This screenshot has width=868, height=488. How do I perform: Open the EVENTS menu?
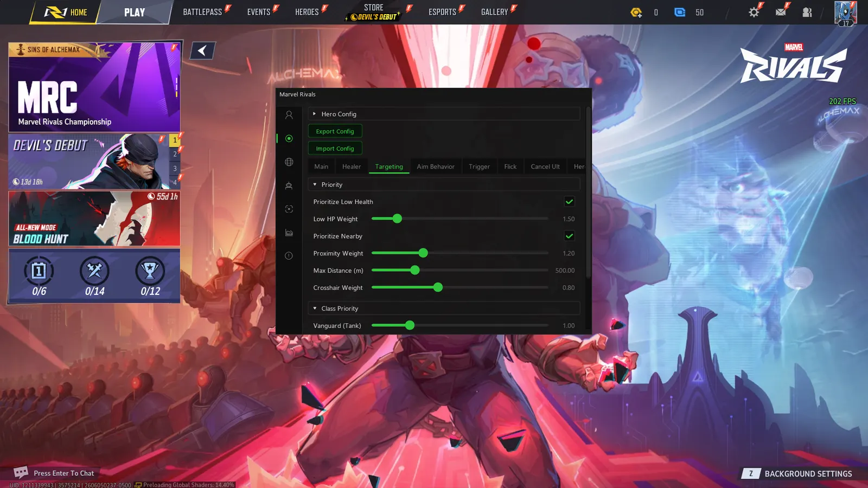(259, 12)
